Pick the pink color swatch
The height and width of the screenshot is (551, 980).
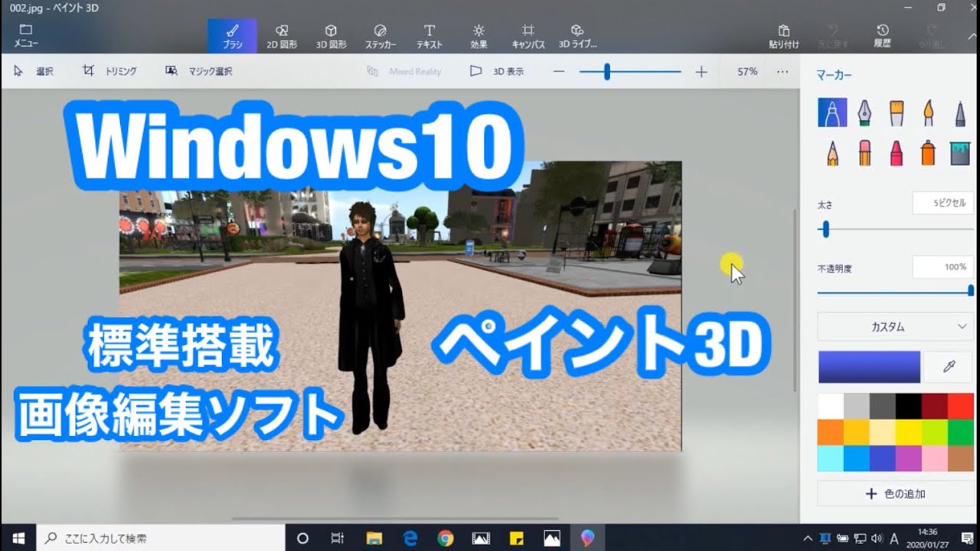[935, 458]
